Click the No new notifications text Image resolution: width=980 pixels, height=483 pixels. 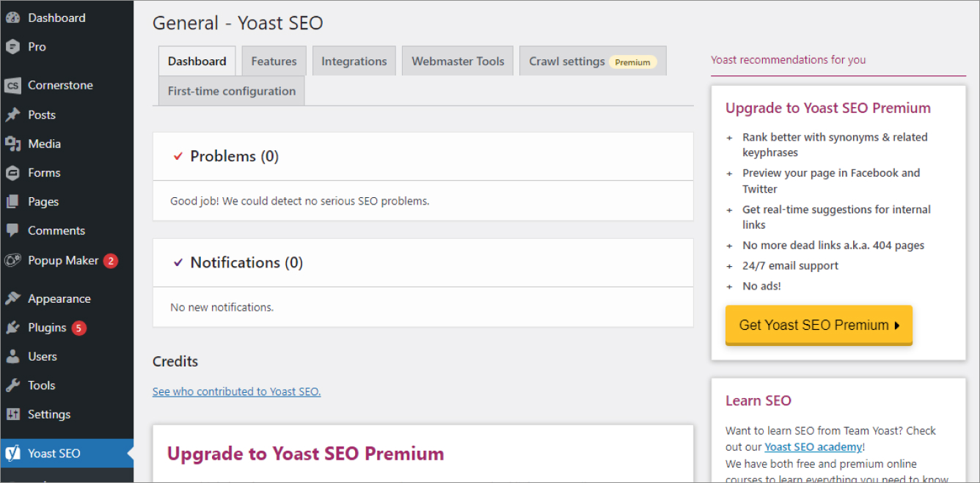(222, 307)
